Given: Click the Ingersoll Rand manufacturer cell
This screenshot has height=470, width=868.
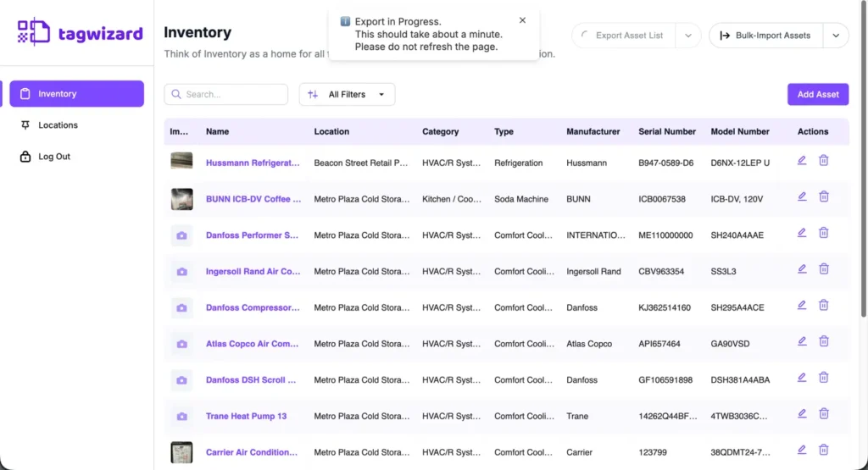Looking at the screenshot, I should click(593, 272).
